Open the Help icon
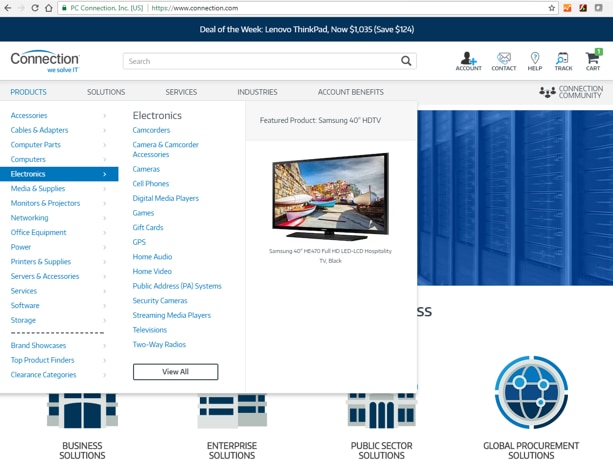 535,60
